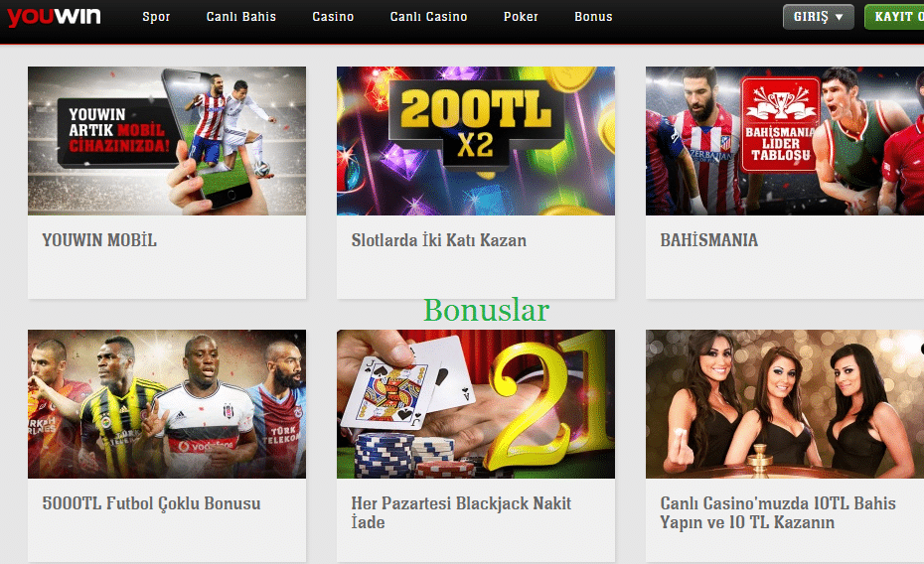Open Canlı Casino 10TL Bahis offer link
Viewport: 924px width, 564px height.
pyautogui.click(x=778, y=512)
